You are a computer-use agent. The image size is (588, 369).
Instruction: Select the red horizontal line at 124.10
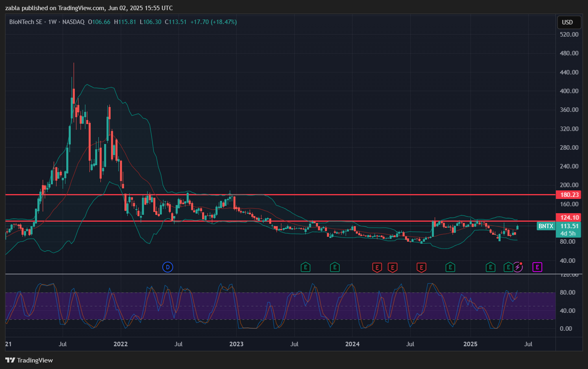coord(281,221)
